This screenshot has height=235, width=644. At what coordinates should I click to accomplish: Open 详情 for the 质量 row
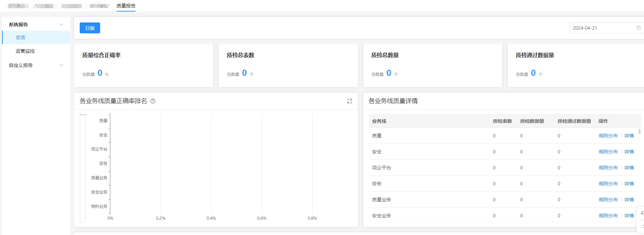(629, 136)
